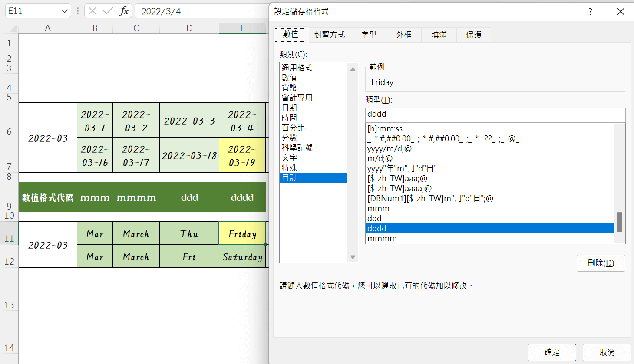Select 數值 in category list
Screen dimensions: 634x364
(x=314, y=78)
